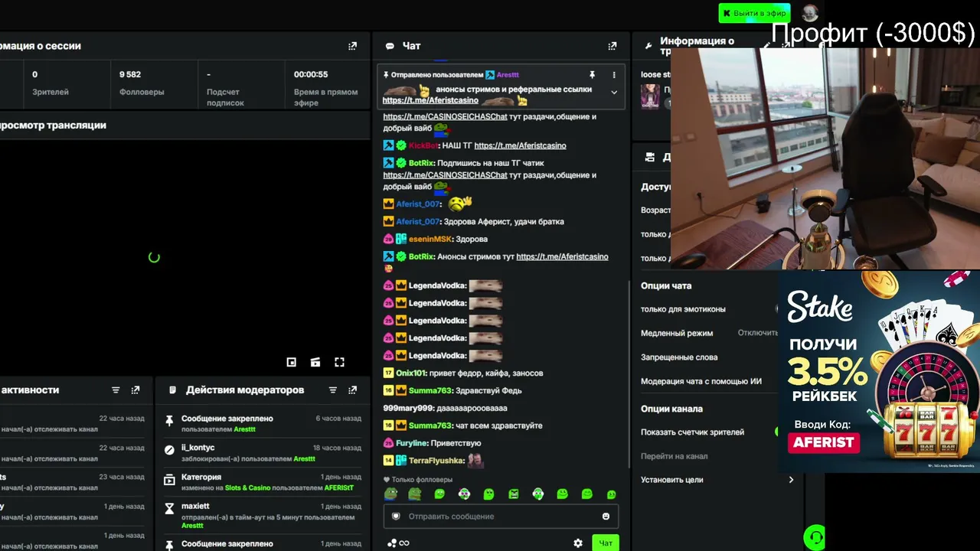Click the Aresttt name in the pinned message
Screen dimensions: 980x551
[x=508, y=75]
